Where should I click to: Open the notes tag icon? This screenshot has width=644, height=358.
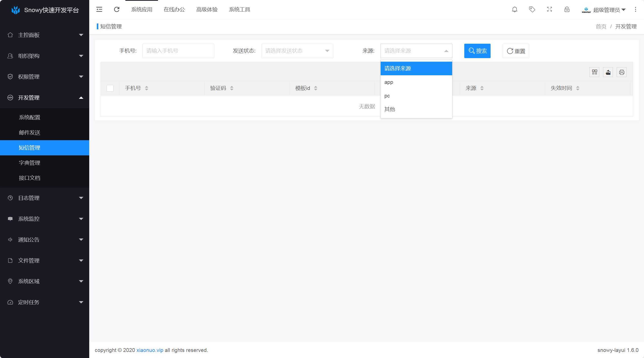tap(532, 10)
